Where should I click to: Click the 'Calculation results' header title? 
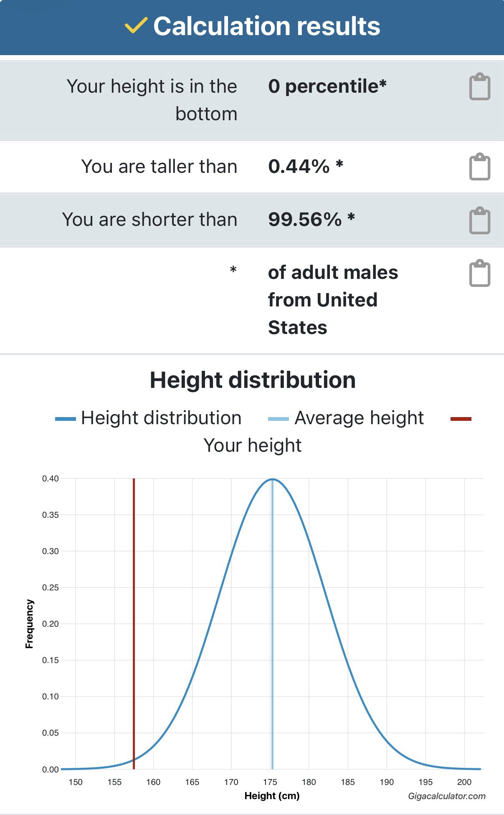pos(266,26)
